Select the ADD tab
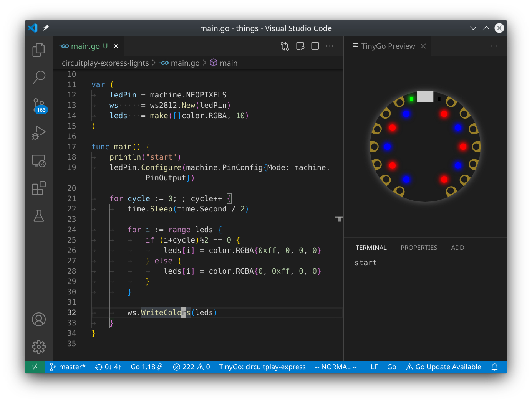 (457, 248)
